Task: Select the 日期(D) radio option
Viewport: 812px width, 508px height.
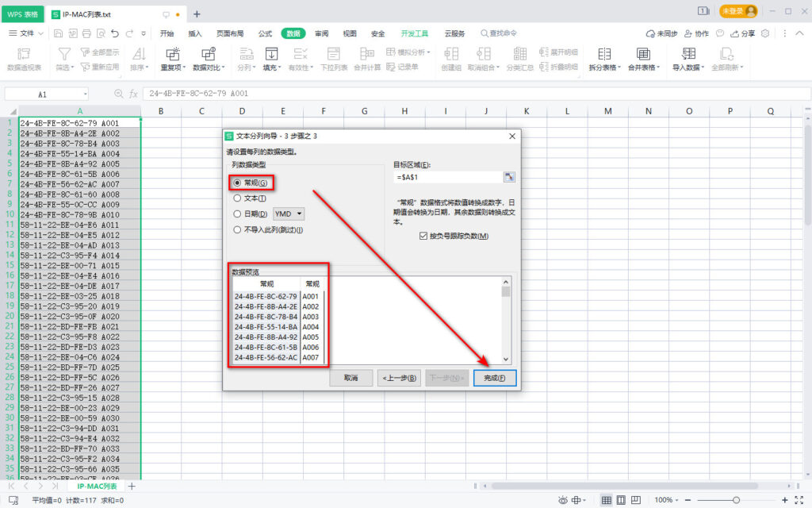Action: point(237,214)
